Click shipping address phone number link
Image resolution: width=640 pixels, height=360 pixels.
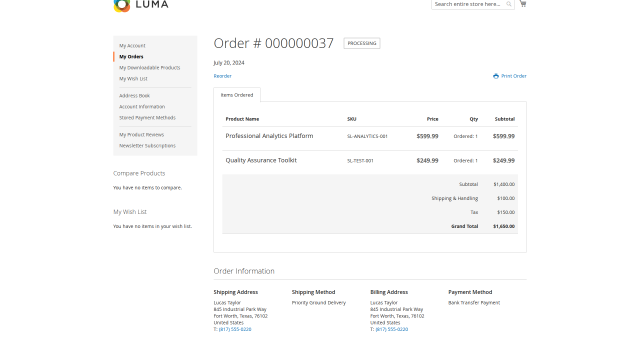point(235,329)
